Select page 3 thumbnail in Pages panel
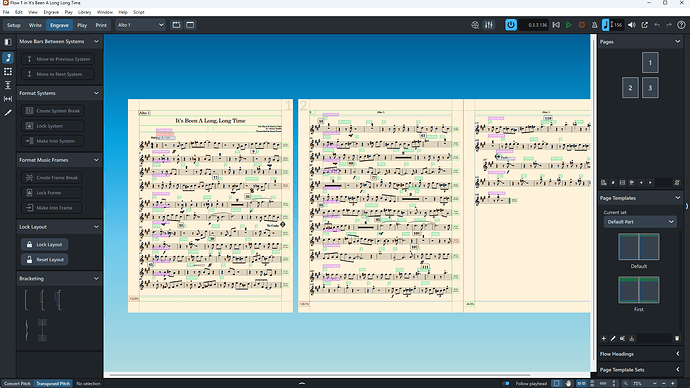The width and height of the screenshot is (690, 388). click(x=650, y=88)
